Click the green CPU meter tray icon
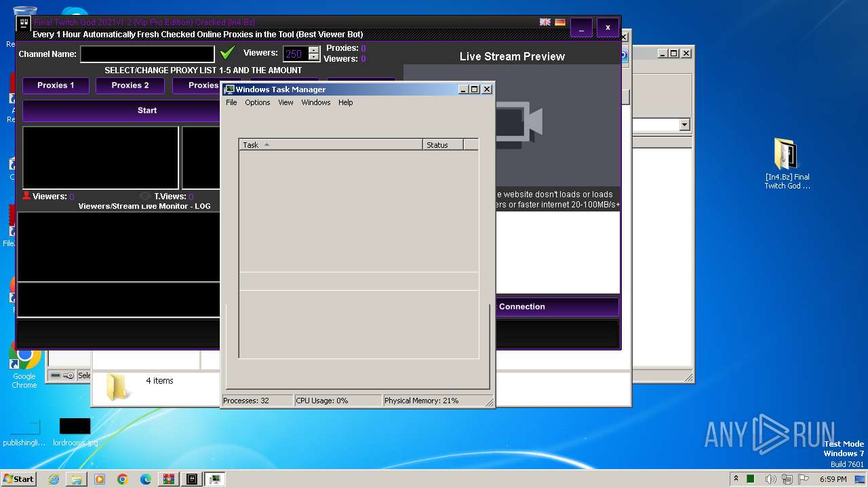Screen dimensions: 868x488 pos(751,479)
